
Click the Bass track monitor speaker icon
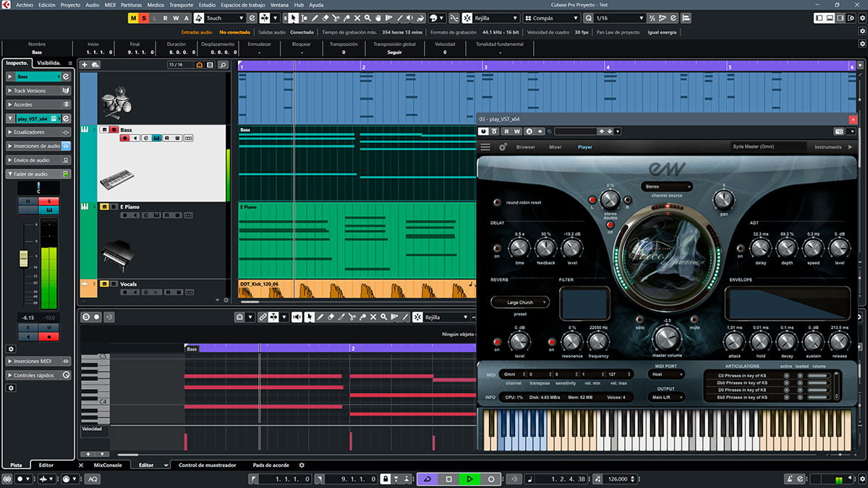135,138
